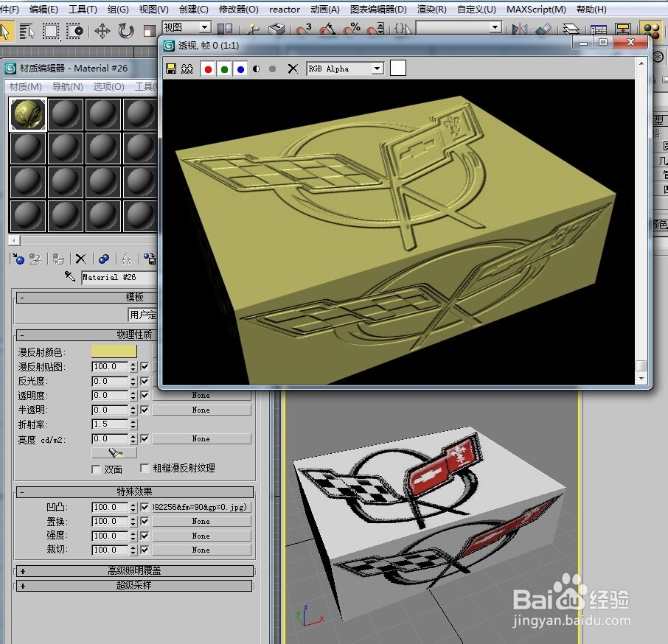Uncheck the 透明度 map checkbox
Viewport: 668px width, 644px height.
pyautogui.click(x=145, y=395)
